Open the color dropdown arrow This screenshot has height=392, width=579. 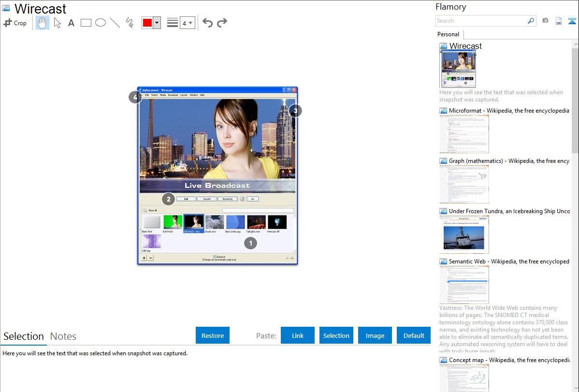157,23
